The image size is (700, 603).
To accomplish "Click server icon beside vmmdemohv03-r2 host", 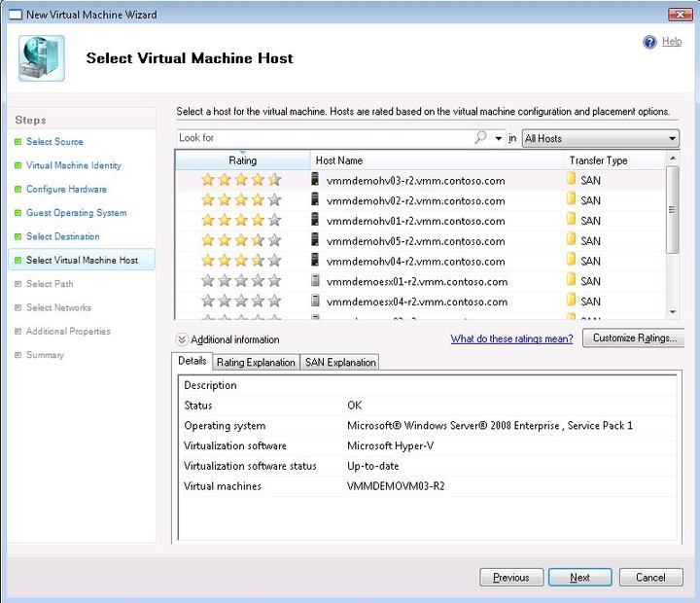I will [316, 180].
